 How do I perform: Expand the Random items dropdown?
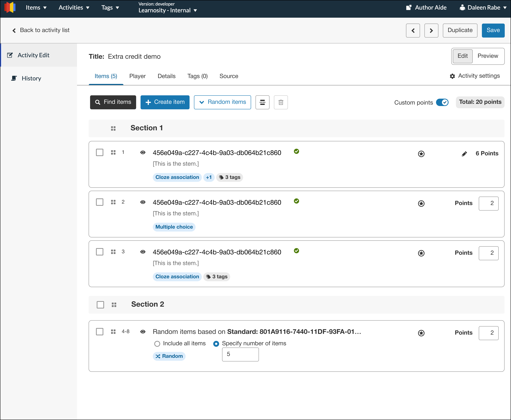coord(222,102)
